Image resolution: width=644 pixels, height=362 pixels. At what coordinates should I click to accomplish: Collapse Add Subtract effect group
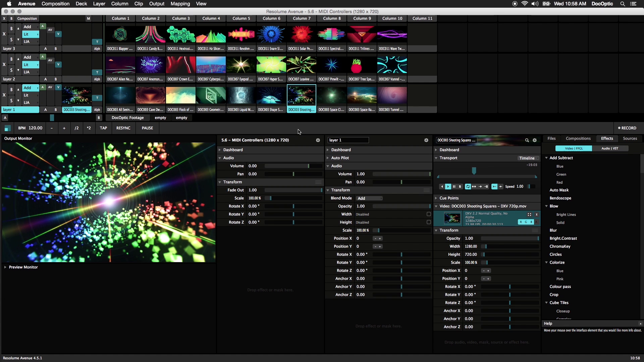546,158
